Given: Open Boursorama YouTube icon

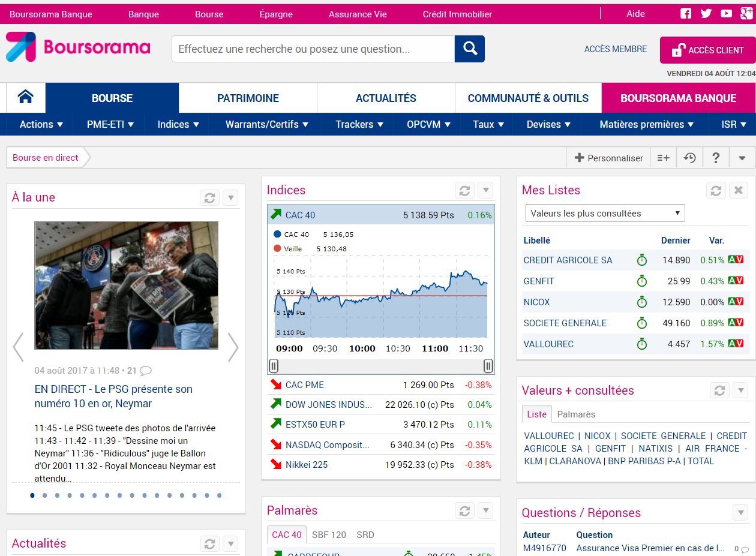Looking at the screenshot, I should [727, 14].
